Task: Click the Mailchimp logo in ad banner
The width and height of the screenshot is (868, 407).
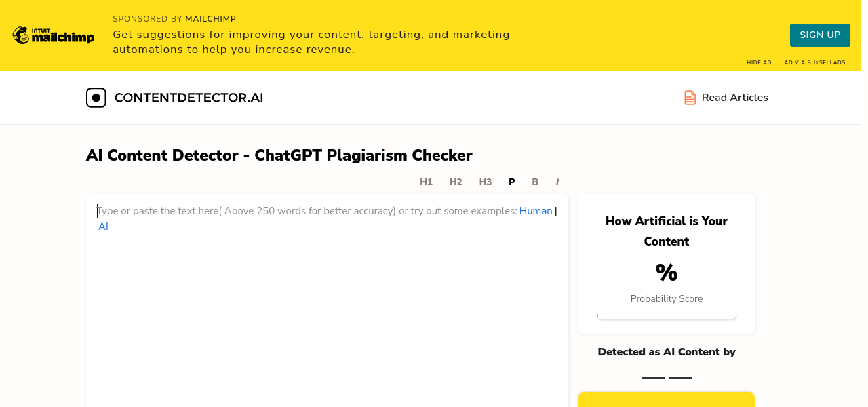Action: click(53, 35)
